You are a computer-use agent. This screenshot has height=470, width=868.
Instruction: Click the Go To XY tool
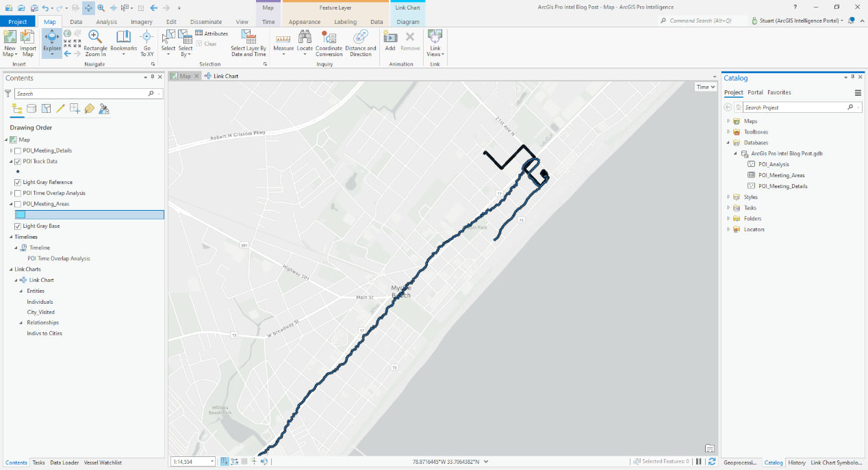point(146,42)
